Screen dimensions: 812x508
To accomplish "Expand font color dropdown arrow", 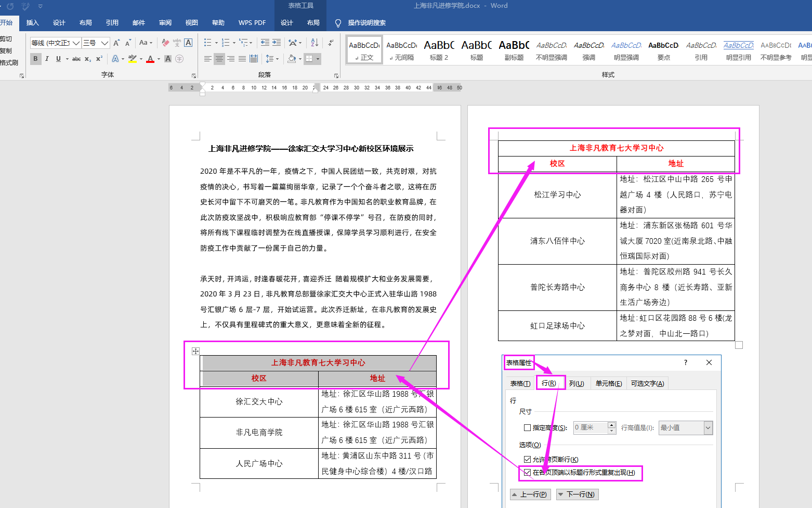I will pyautogui.click(x=159, y=59).
